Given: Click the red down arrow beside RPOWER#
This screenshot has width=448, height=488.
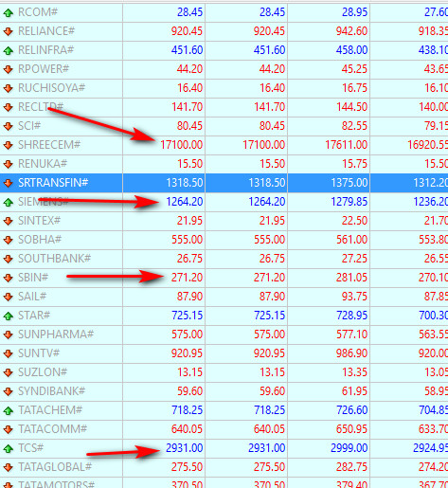Looking at the screenshot, I should [x=9, y=69].
